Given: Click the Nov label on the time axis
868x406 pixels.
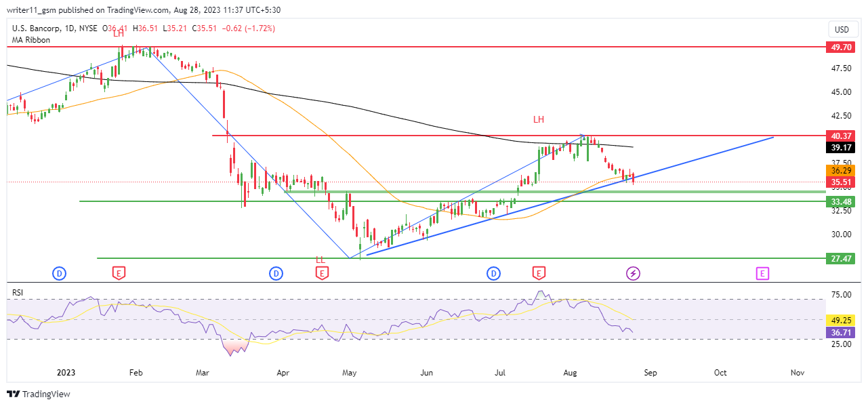Looking at the screenshot, I should click(x=797, y=373).
